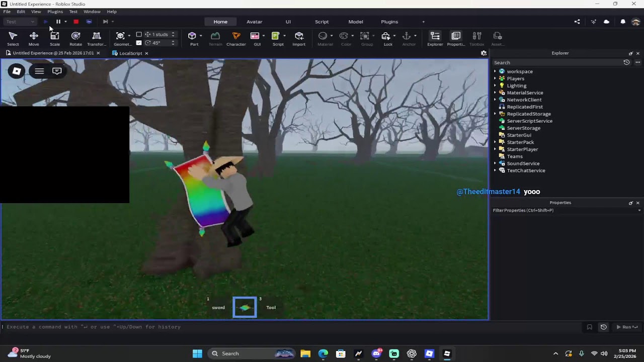Select the Select tool in the ribbon
Image resolution: width=644 pixels, height=362 pixels.
(x=13, y=39)
